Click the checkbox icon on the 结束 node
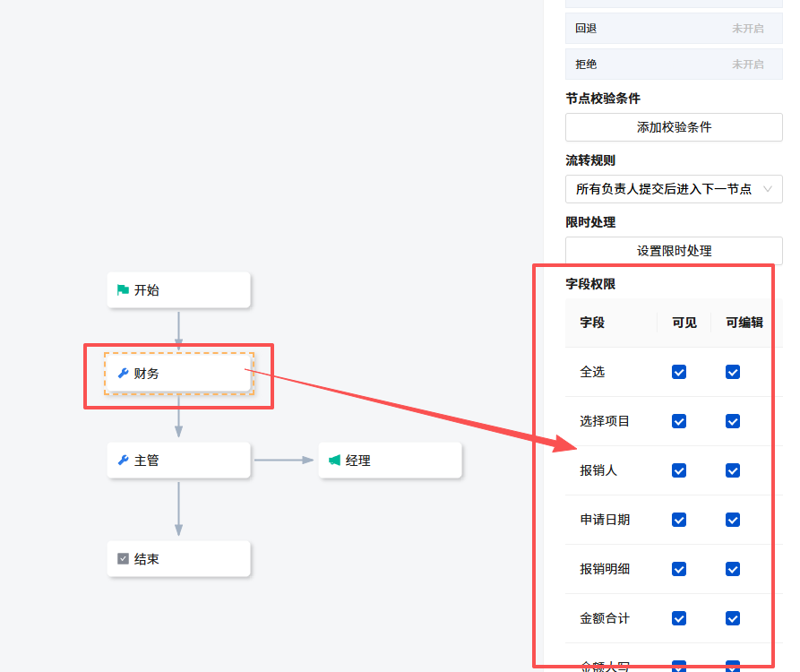Screen dimensions: 800x672 pyautogui.click(x=123, y=558)
